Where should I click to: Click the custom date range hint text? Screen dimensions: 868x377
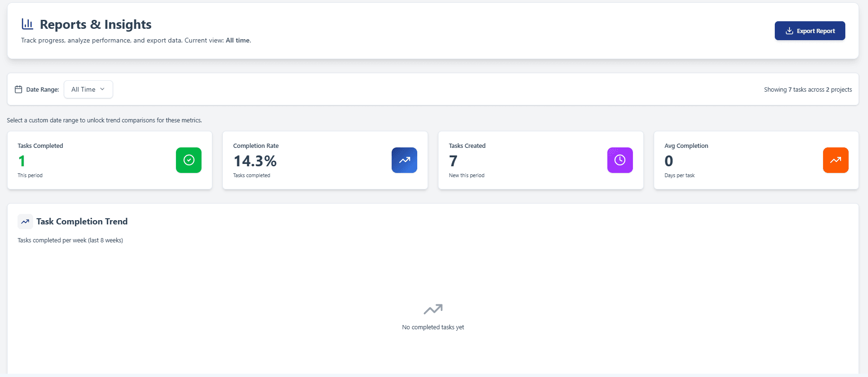(x=104, y=120)
